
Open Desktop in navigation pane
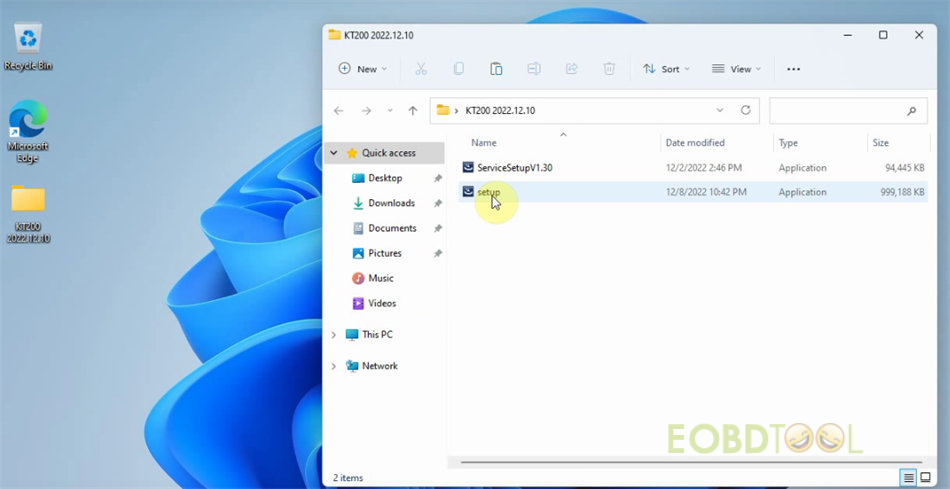click(385, 178)
